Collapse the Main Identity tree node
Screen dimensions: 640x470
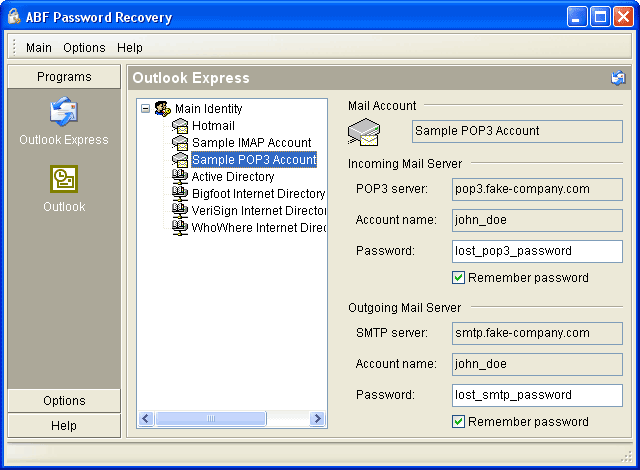pos(145,109)
